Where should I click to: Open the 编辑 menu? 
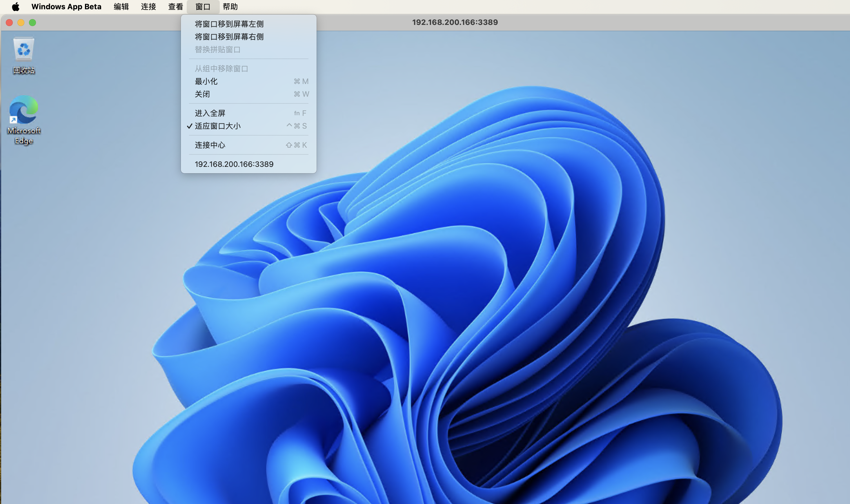[121, 6]
